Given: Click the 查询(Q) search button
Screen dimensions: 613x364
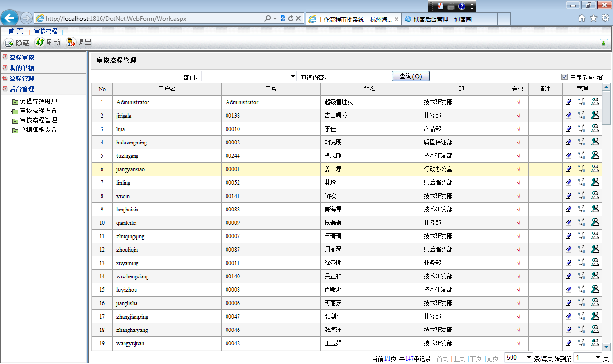Looking at the screenshot, I should tap(410, 76).
